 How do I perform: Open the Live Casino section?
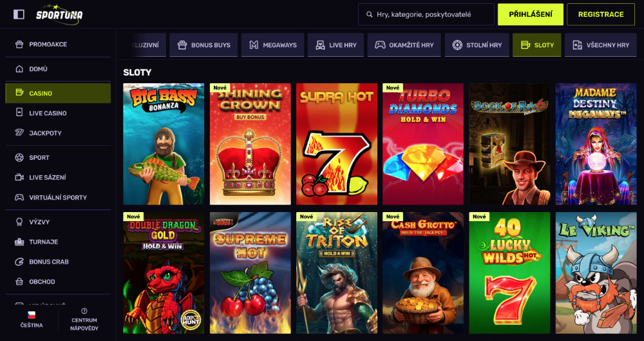[x=48, y=113]
